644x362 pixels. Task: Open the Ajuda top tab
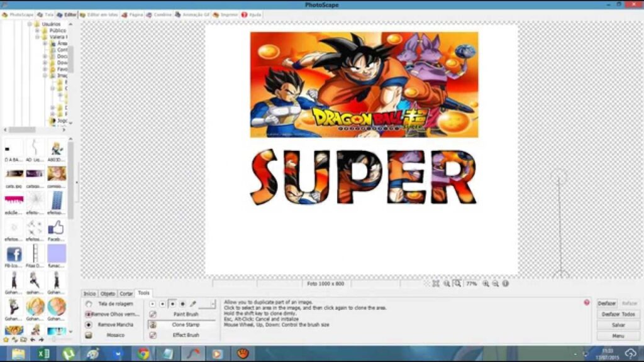[x=252, y=15]
